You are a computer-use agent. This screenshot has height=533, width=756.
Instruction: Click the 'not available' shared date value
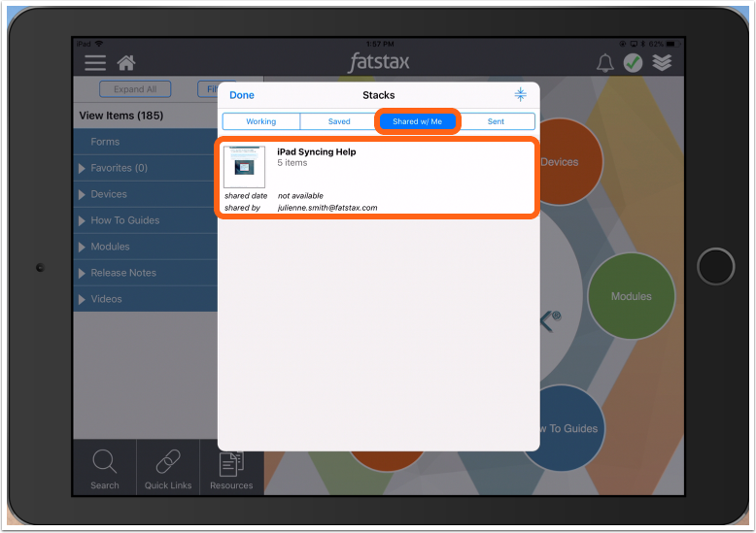[x=300, y=196]
